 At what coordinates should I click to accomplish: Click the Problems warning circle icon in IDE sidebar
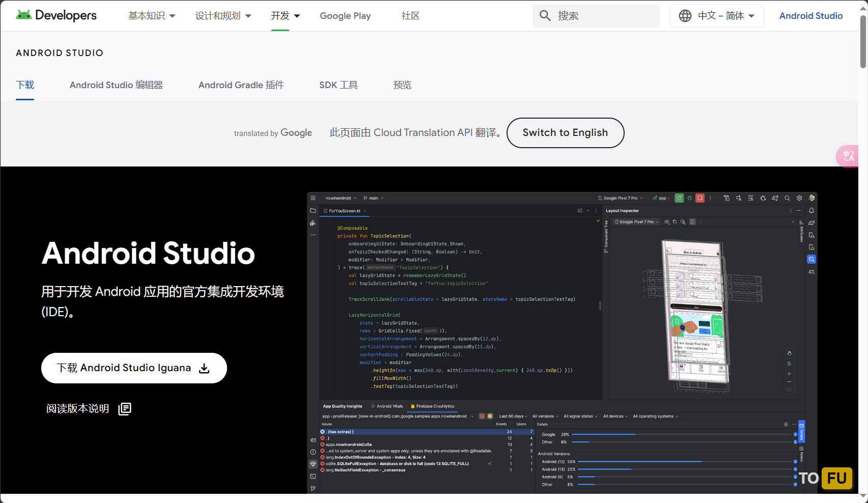(313, 452)
